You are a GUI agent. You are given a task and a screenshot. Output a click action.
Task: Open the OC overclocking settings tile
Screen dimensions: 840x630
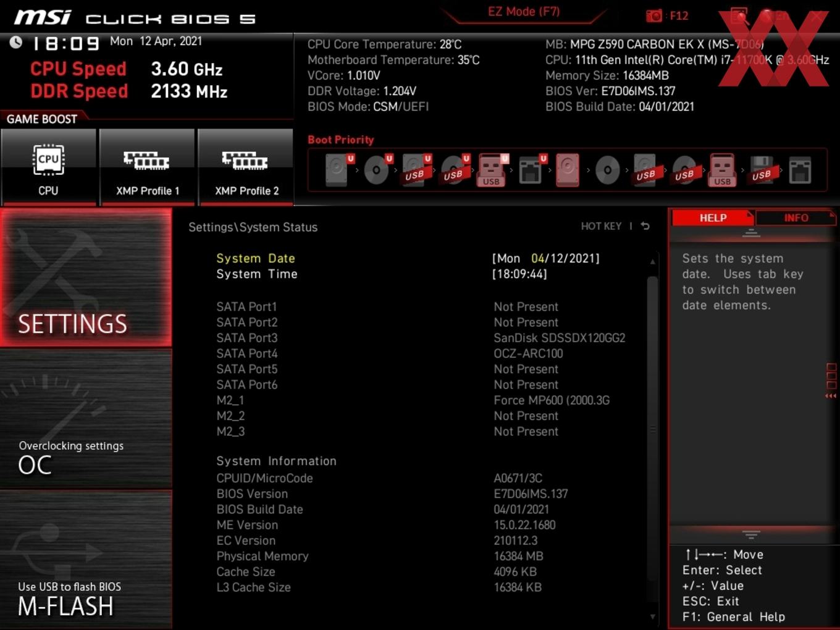[86, 419]
